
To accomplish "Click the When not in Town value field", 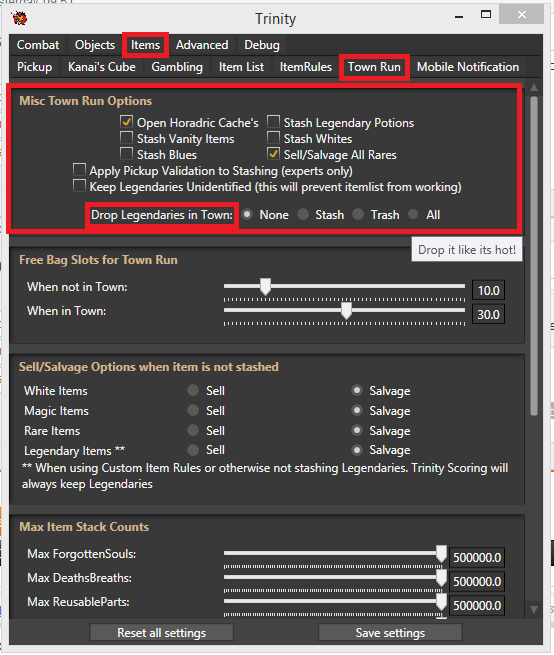I will click(x=488, y=290).
